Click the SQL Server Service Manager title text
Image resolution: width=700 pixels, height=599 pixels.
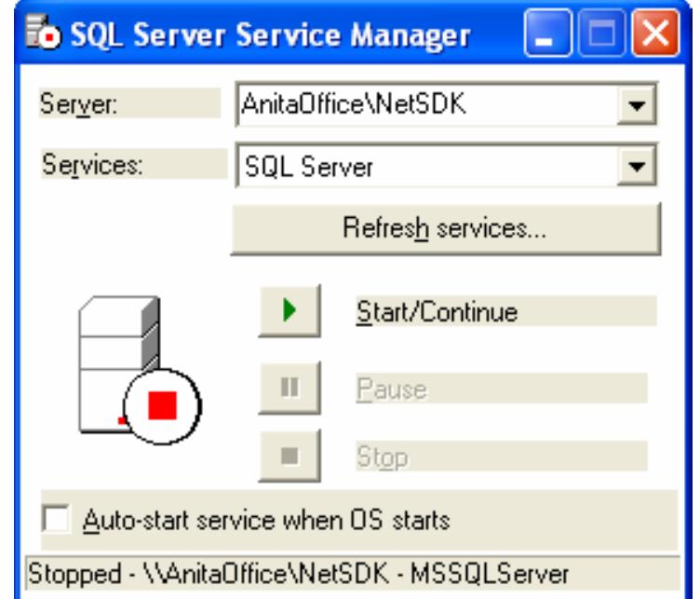coord(271,34)
